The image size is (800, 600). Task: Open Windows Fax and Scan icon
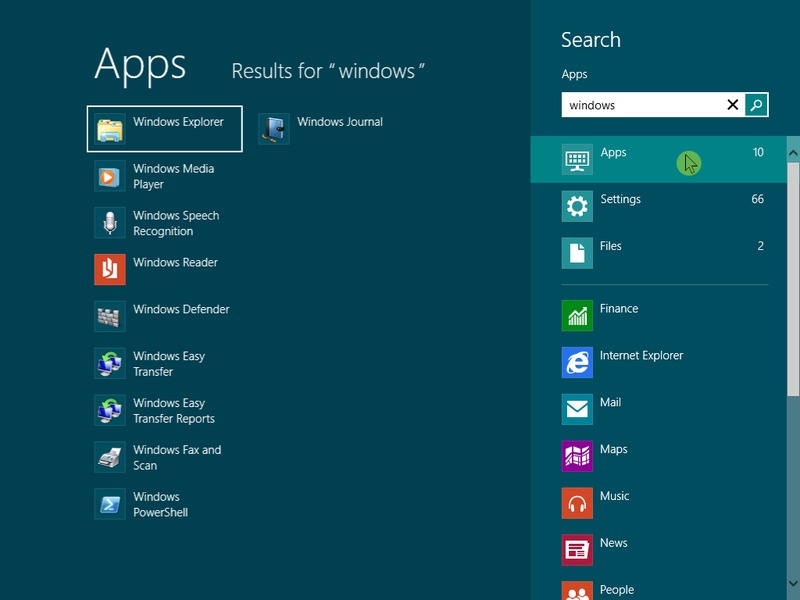tap(110, 457)
